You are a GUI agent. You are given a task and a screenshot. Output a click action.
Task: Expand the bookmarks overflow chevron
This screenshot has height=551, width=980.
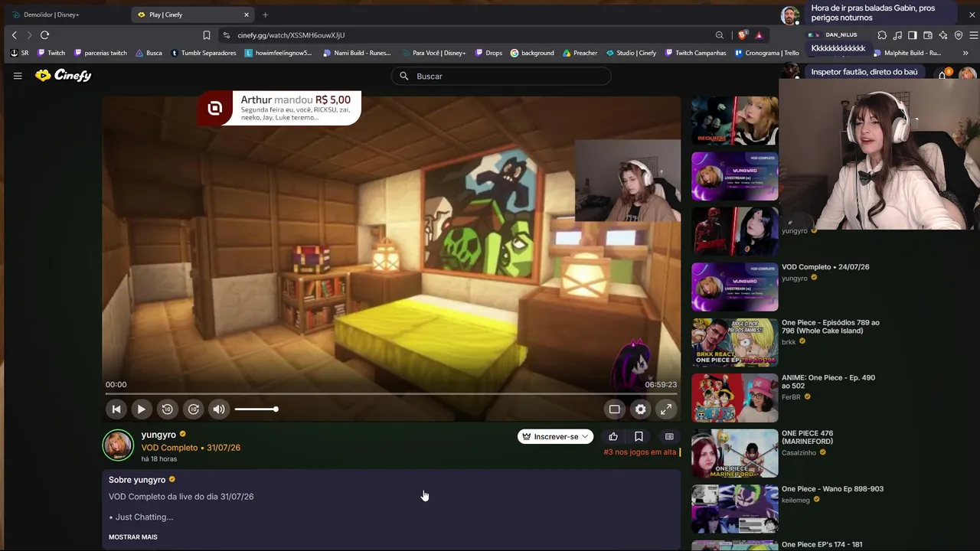pyautogui.click(x=965, y=53)
